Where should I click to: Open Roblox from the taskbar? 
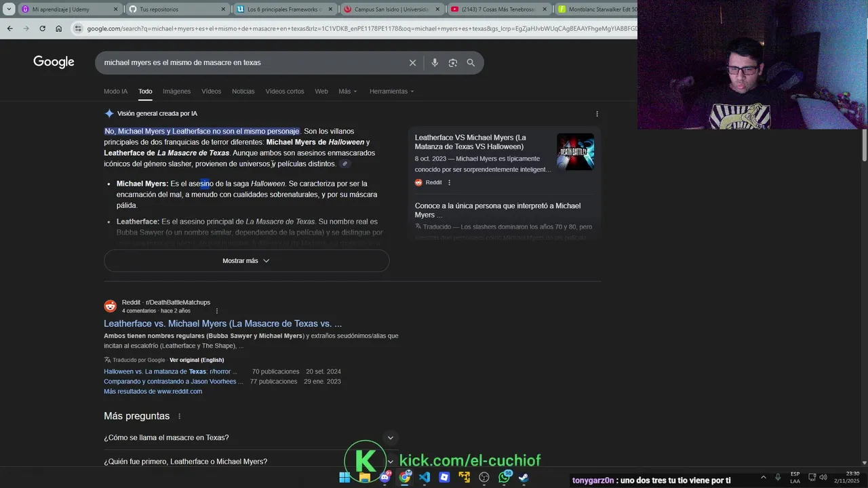point(444,477)
